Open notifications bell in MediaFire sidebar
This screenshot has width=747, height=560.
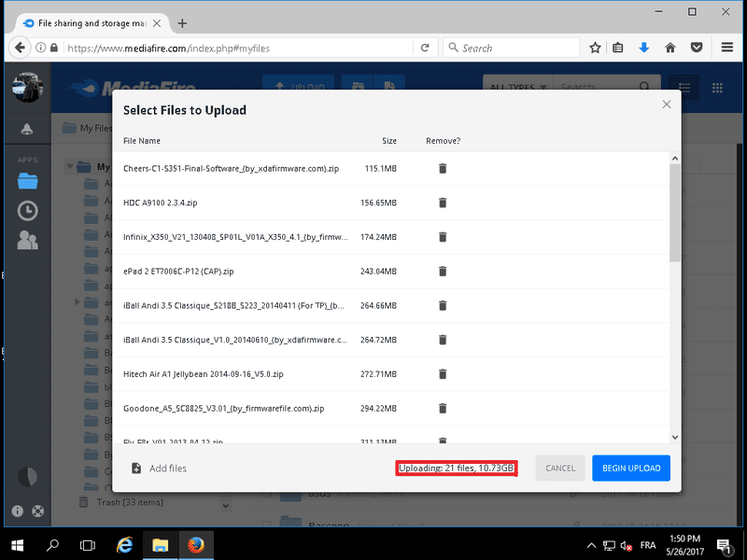[x=27, y=129]
